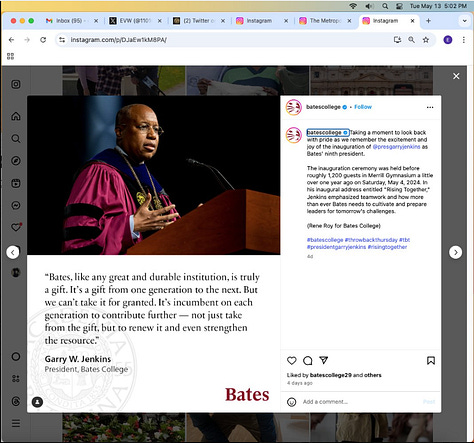The width and height of the screenshot is (474, 443).
Task: Show tagged people icon on photo
Action: tap(37, 402)
